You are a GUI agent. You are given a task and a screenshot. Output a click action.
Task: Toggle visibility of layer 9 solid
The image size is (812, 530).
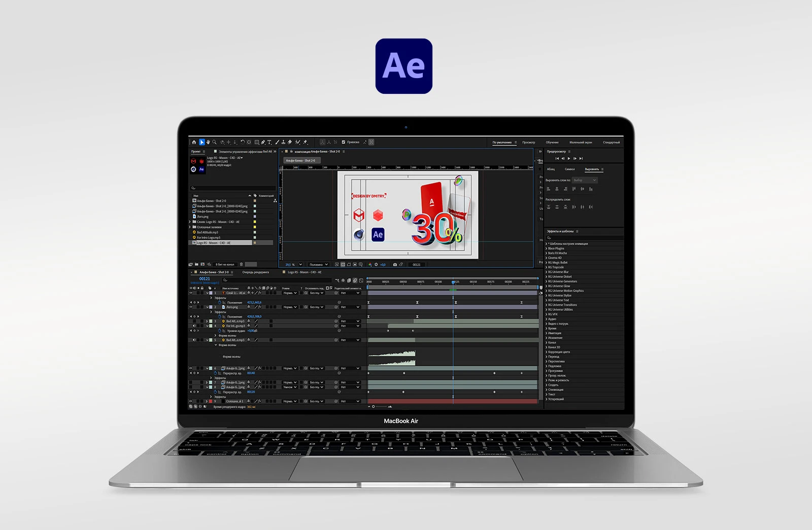191,401
